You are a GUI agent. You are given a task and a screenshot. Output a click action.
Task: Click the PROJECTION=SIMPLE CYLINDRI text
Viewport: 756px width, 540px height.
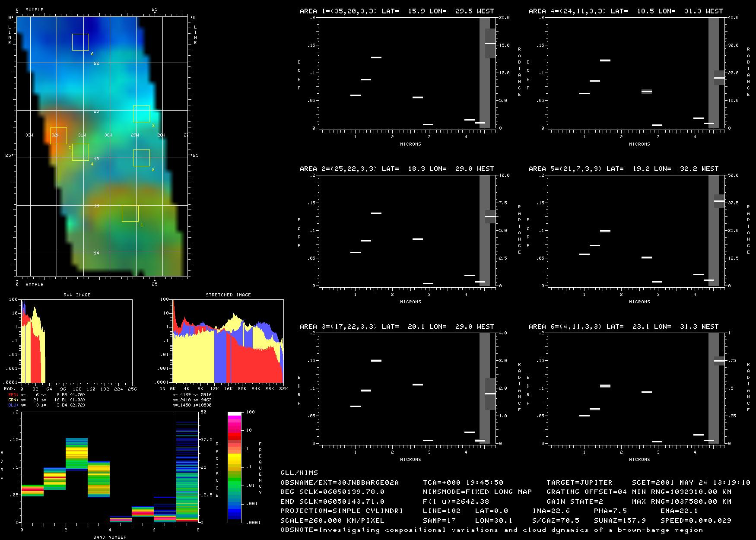(x=342, y=511)
